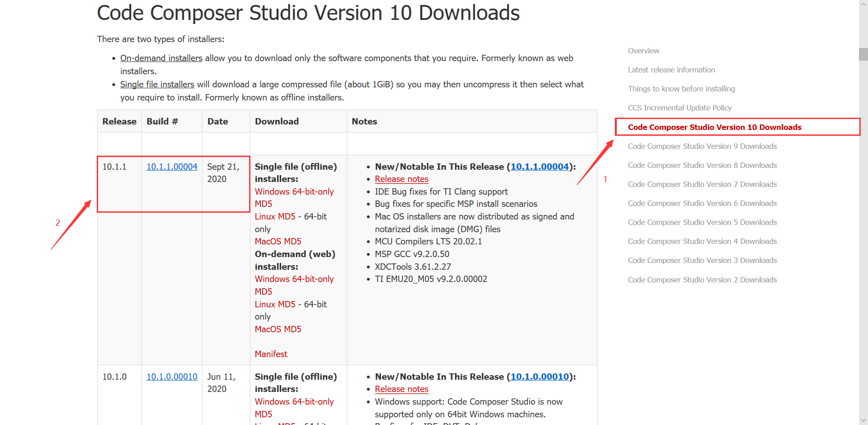
Task: Click the TI EMU20_M05 v9.2.0.00002 bullet
Action: (431, 279)
